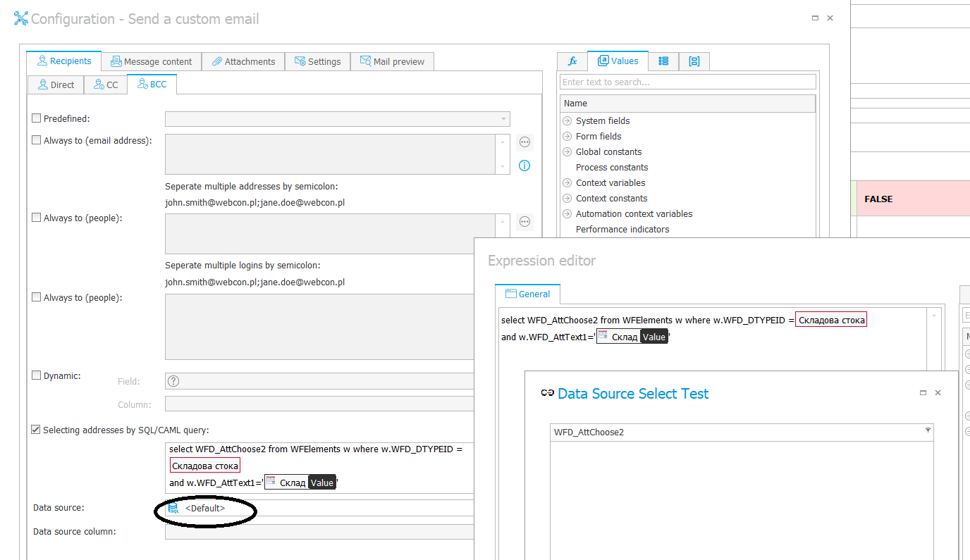Click the Складова стока value tag
Viewport: 970px width, 560px height.
coord(205,466)
